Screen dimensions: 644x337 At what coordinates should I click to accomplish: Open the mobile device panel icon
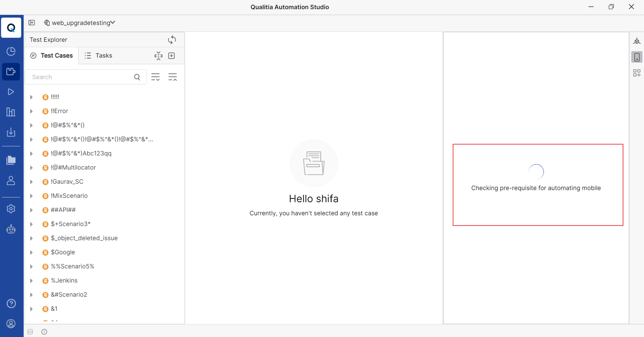(637, 57)
